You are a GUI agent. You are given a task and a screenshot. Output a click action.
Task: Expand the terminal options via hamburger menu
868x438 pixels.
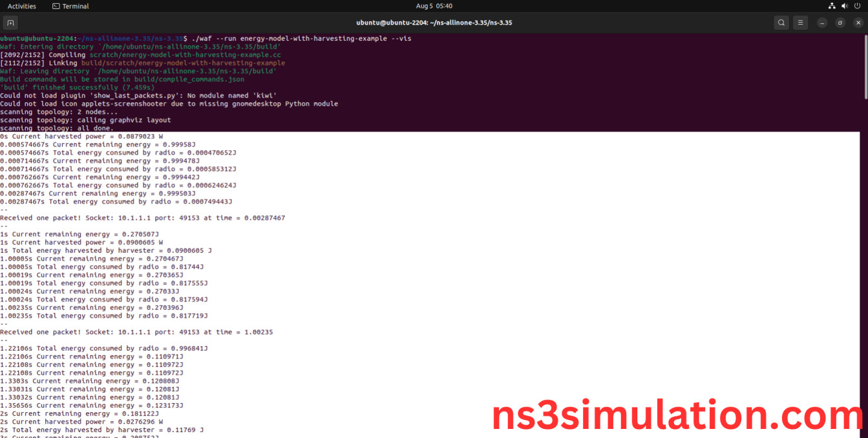coord(800,22)
